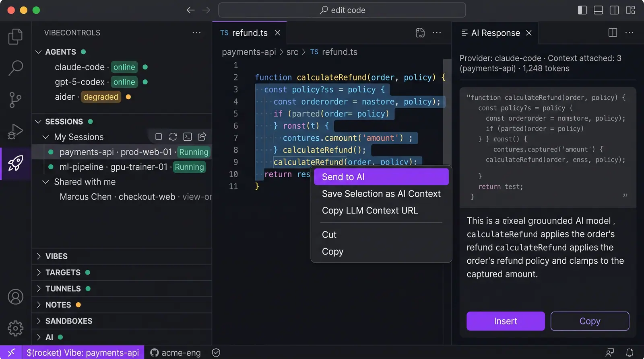Click the shield check icon in status bar
Viewport: 644px width, 359px height.
click(216, 353)
